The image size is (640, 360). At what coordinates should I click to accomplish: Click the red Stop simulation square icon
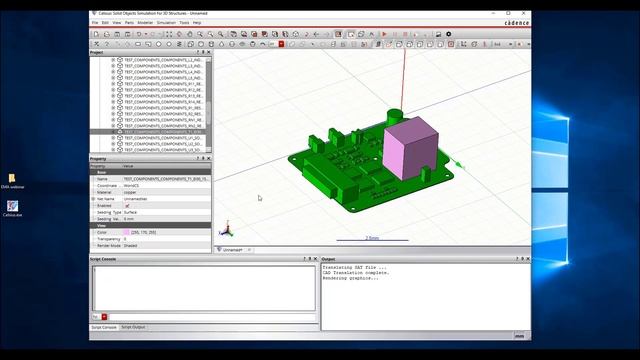click(x=405, y=34)
